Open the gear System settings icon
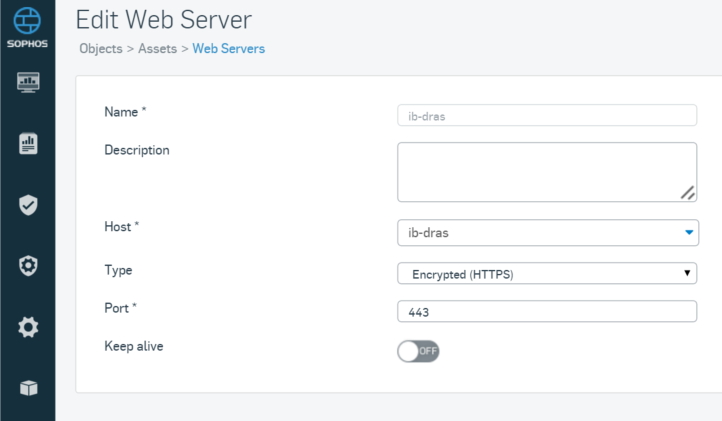This screenshot has width=722, height=421. [x=28, y=327]
